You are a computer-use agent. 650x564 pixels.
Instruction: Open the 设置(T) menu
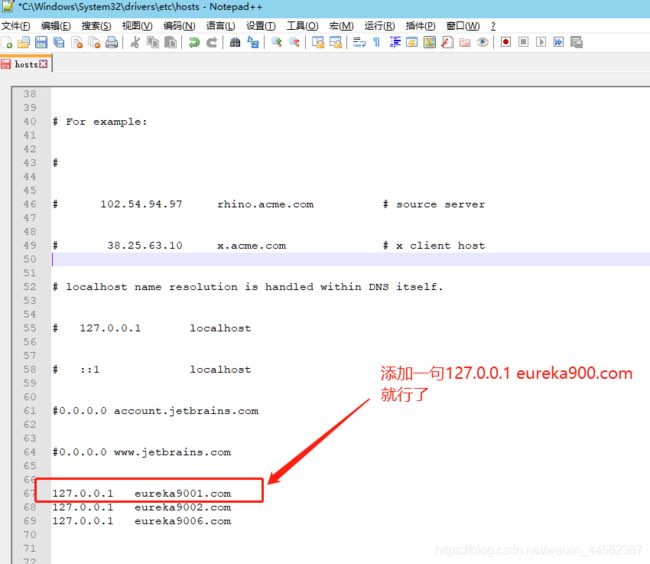(261, 26)
